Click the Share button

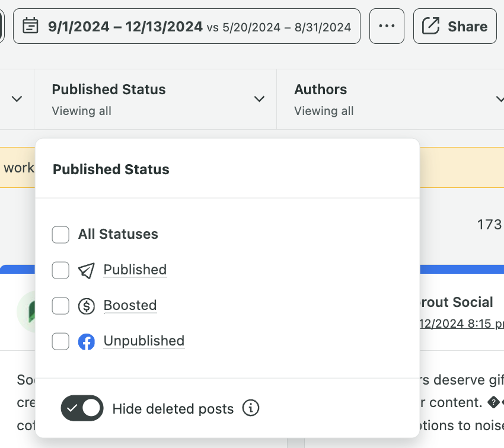click(455, 26)
